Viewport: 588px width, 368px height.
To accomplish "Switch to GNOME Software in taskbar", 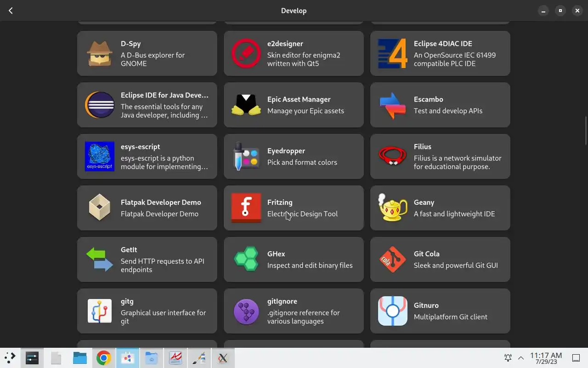I will [127, 358].
